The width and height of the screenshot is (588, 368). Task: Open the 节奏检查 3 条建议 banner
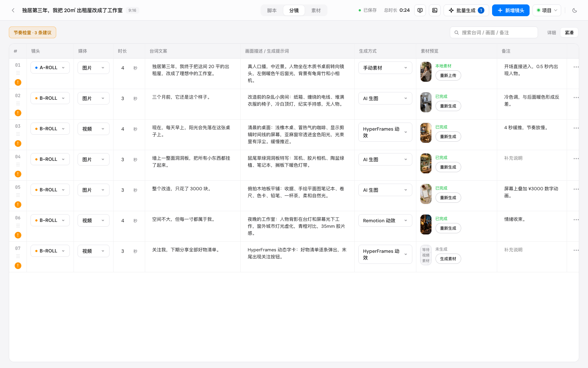coord(32,32)
